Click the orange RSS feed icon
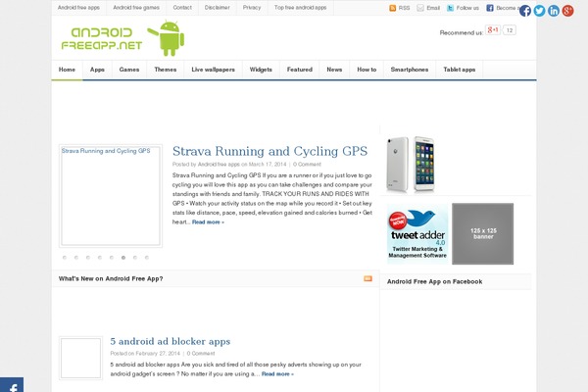 coord(392,8)
